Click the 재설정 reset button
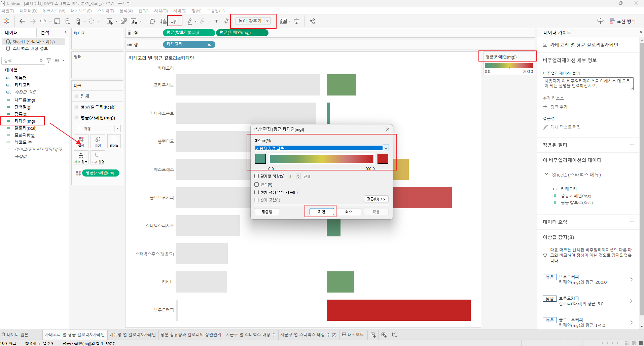 tap(267, 212)
